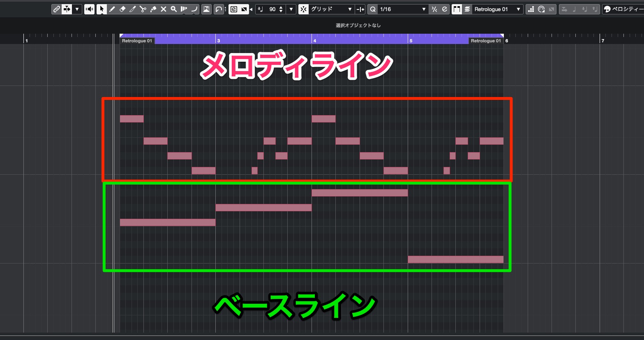Screen dimensions: 644x340
Task: Select the Zoom magnifier tool
Action: (x=173, y=9)
